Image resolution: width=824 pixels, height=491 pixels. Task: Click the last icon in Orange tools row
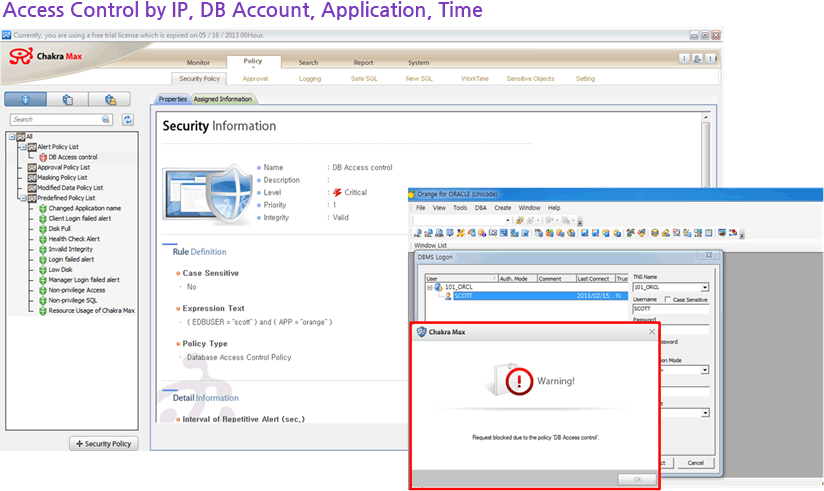tap(733, 233)
